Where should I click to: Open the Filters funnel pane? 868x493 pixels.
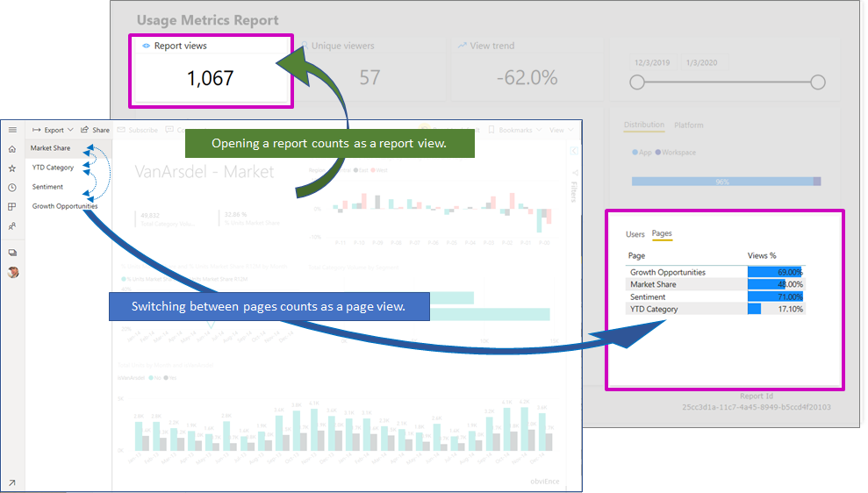(x=575, y=172)
